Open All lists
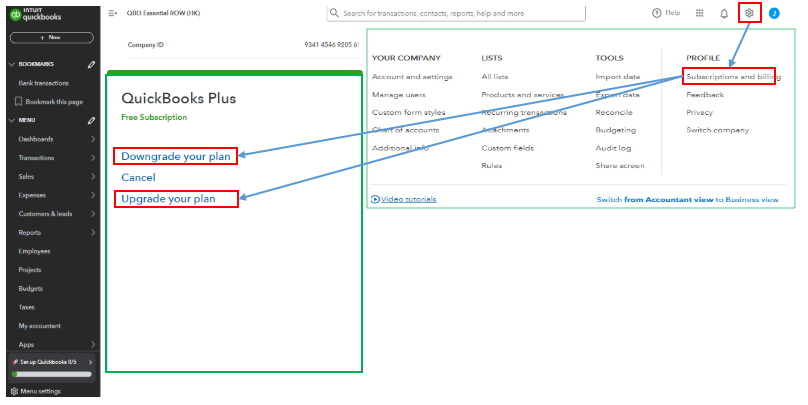The height and width of the screenshot is (405, 808). (495, 77)
